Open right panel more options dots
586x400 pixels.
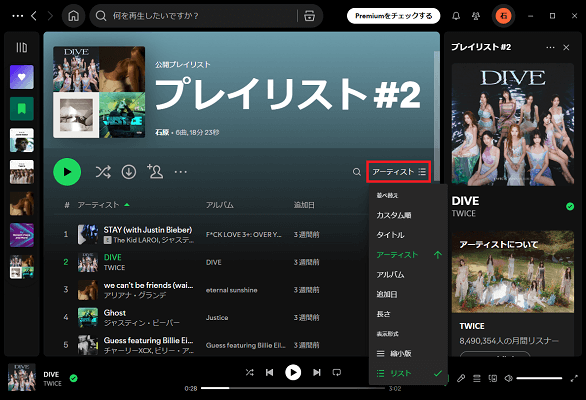(x=550, y=47)
